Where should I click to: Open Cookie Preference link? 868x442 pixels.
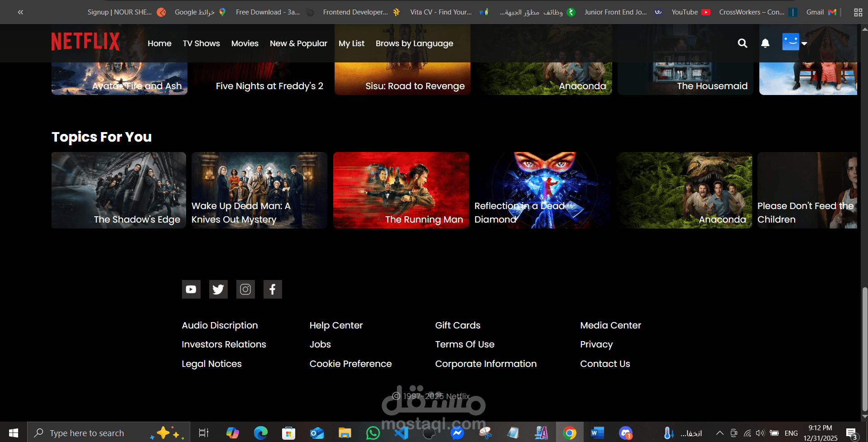(350, 364)
